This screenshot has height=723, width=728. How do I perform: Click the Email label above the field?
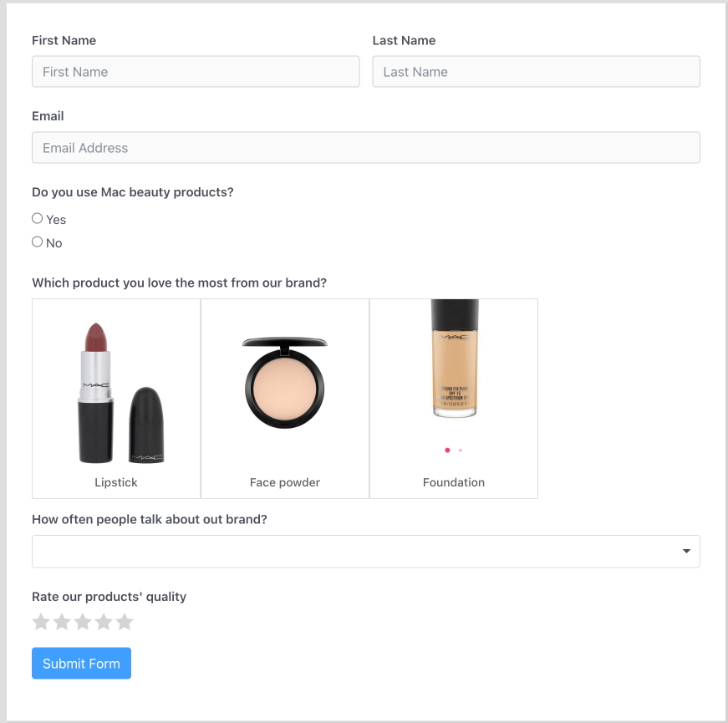48,116
